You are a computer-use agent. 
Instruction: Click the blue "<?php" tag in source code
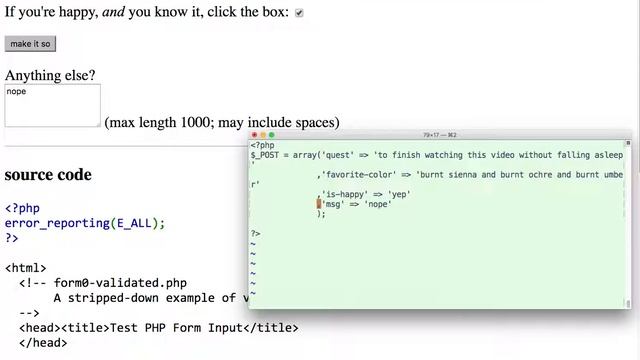pos(22,208)
